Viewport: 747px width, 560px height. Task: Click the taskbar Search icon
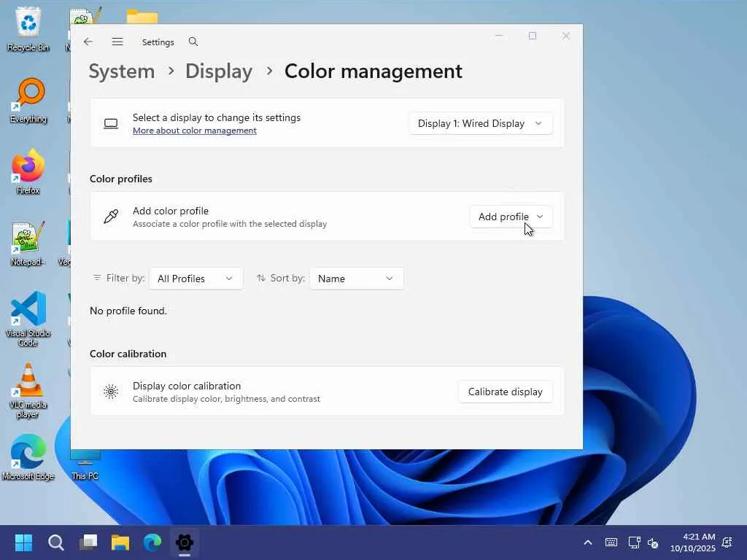(x=55, y=542)
